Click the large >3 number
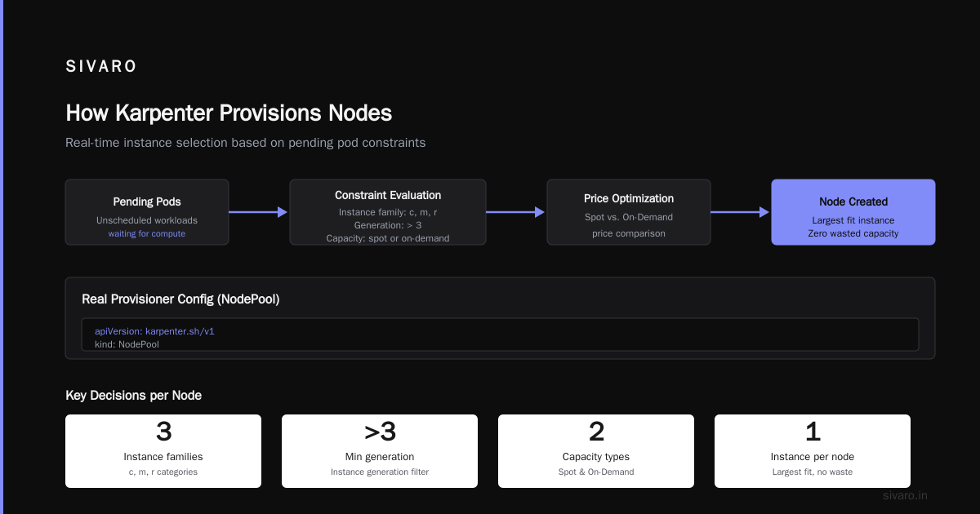Viewport: 980px width, 514px height. (x=380, y=432)
